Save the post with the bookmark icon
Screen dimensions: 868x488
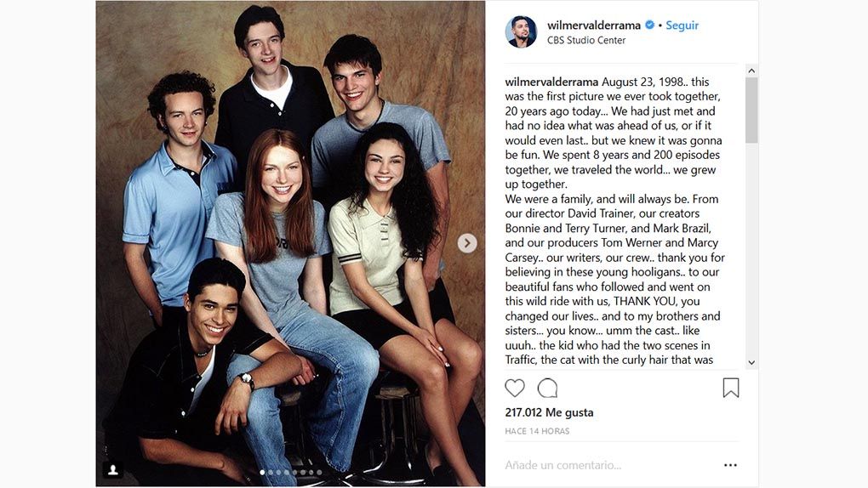(x=730, y=389)
